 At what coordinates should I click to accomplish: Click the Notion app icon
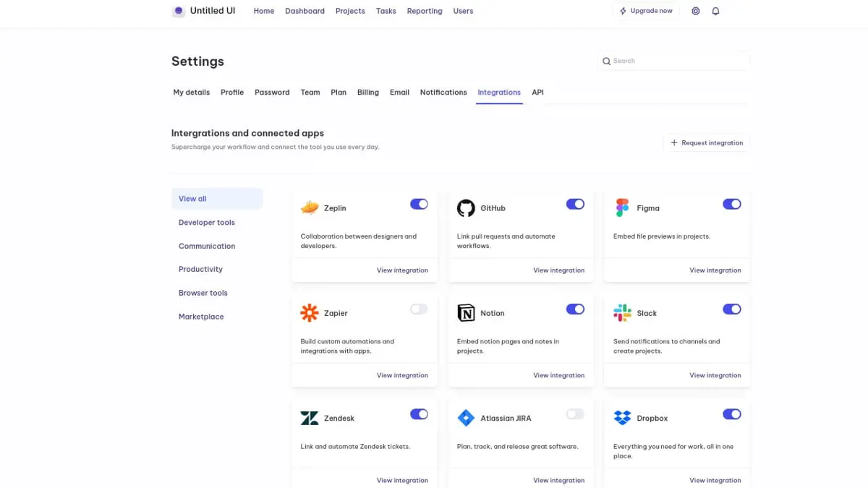click(465, 312)
